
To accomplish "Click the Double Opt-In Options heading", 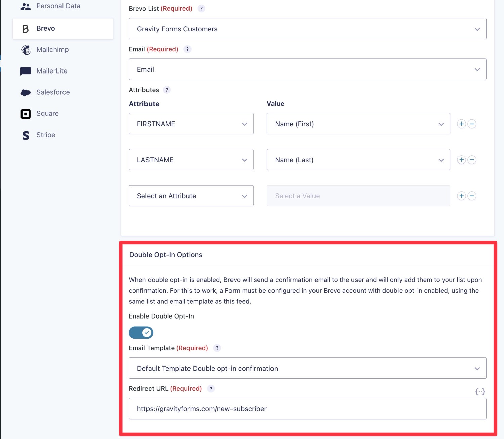I will point(166,255).
